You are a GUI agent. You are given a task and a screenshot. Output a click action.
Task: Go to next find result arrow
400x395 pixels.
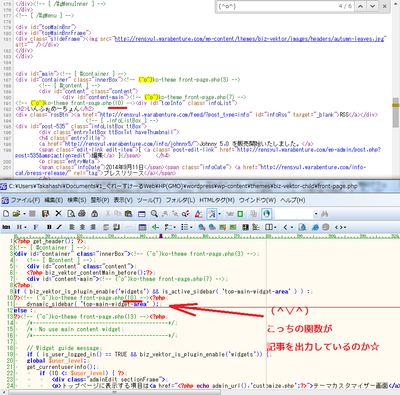pyautogui.click(x=372, y=6)
